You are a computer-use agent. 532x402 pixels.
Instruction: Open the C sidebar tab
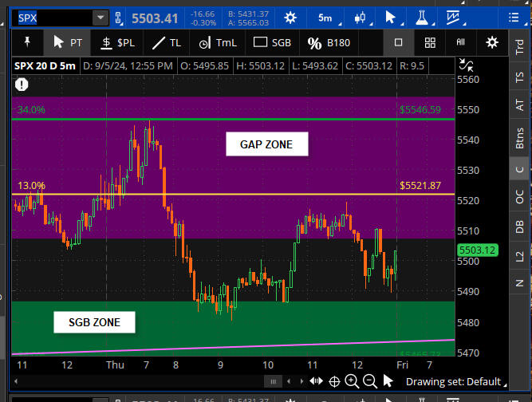point(519,169)
